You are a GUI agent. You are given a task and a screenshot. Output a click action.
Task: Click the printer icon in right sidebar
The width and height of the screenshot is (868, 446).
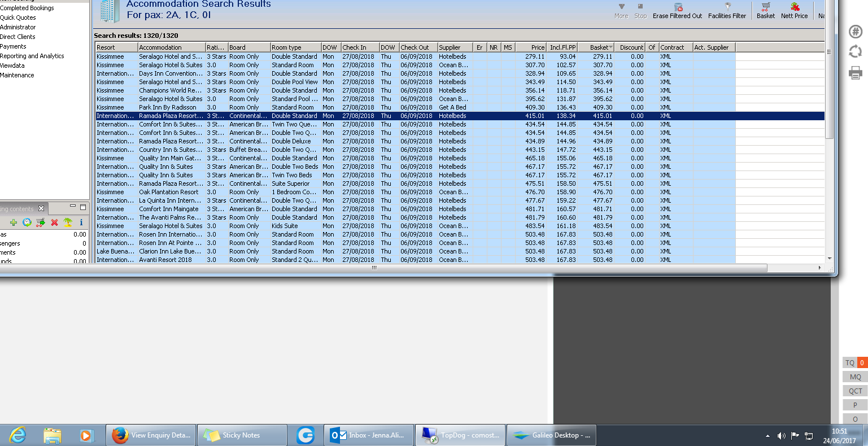[x=856, y=73]
